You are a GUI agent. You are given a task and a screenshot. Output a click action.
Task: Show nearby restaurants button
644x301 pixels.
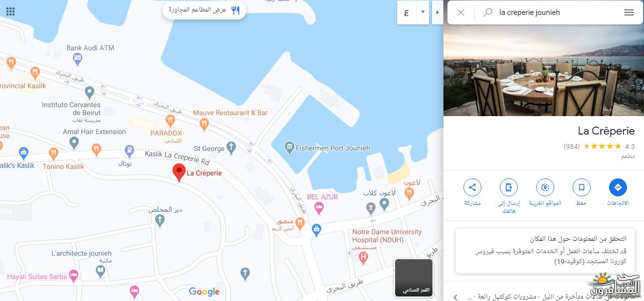205,10
